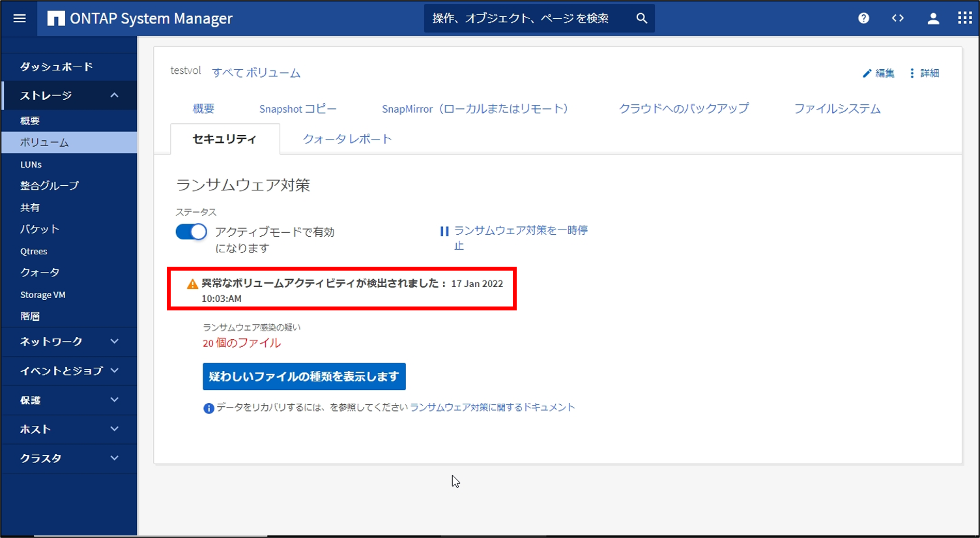This screenshot has width=980, height=538.
Task: Click the 編集 edit label
Action: (x=885, y=73)
